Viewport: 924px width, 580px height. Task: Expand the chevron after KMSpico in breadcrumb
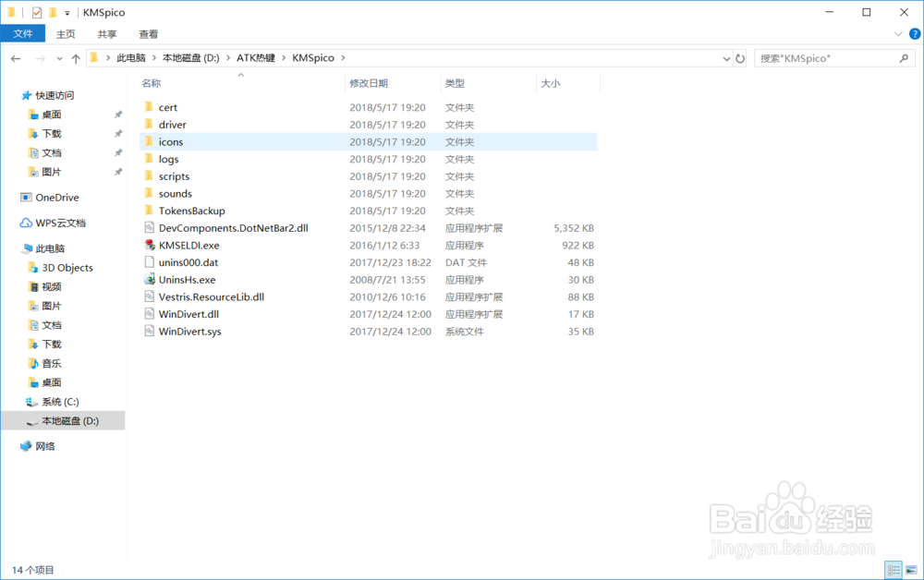343,57
